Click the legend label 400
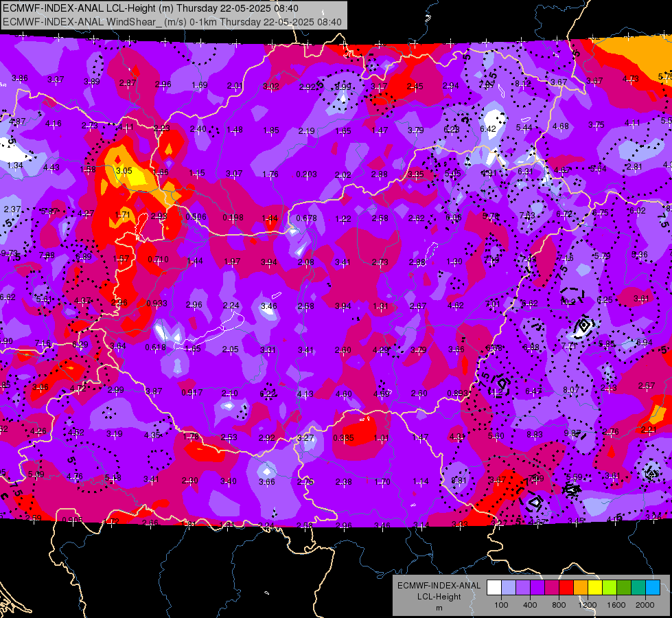The height and width of the screenshot is (618, 672). [x=530, y=605]
